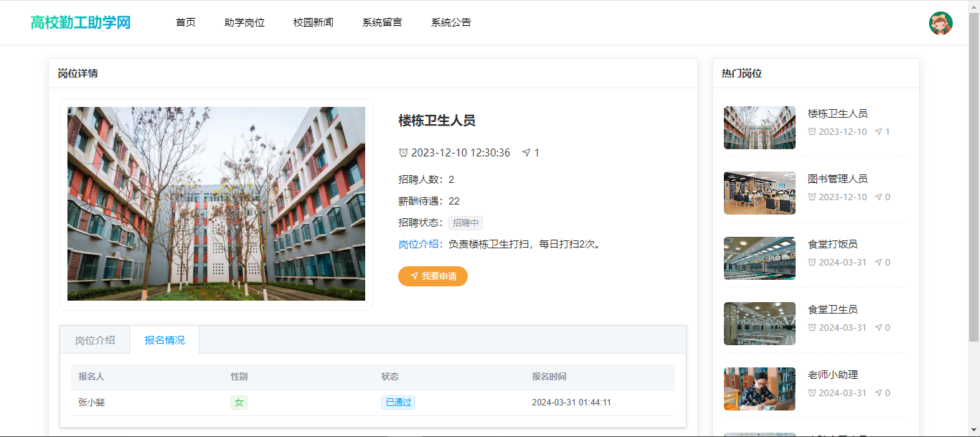The height and width of the screenshot is (437, 980).
Task: Click the plane icon in the 图书管理人员 card
Action: (x=878, y=197)
